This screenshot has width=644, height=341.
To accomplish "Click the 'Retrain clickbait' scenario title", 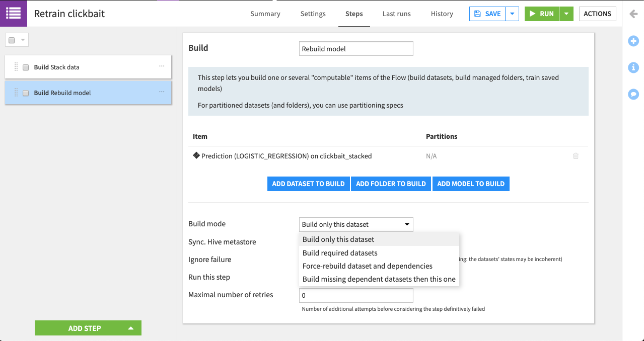I will pos(69,14).
